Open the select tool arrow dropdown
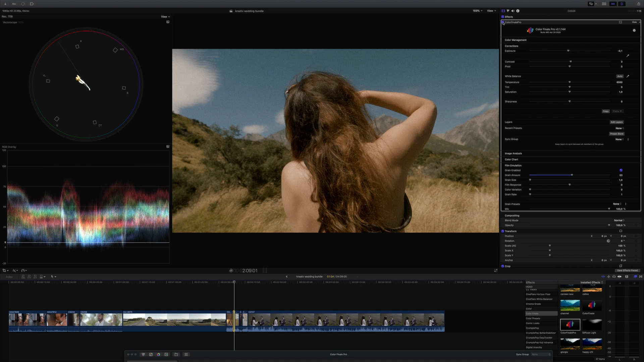Screen dimensions: 644x362 tap(53, 277)
